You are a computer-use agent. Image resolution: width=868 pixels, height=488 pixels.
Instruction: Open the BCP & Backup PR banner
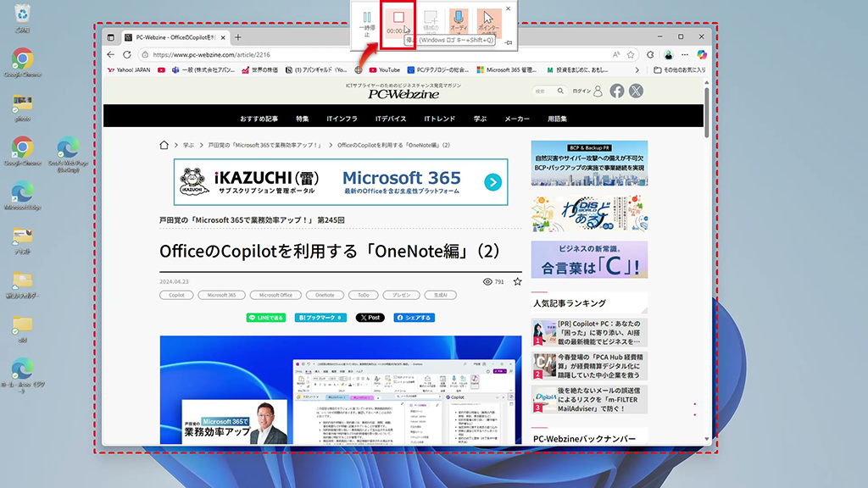pyautogui.click(x=589, y=164)
